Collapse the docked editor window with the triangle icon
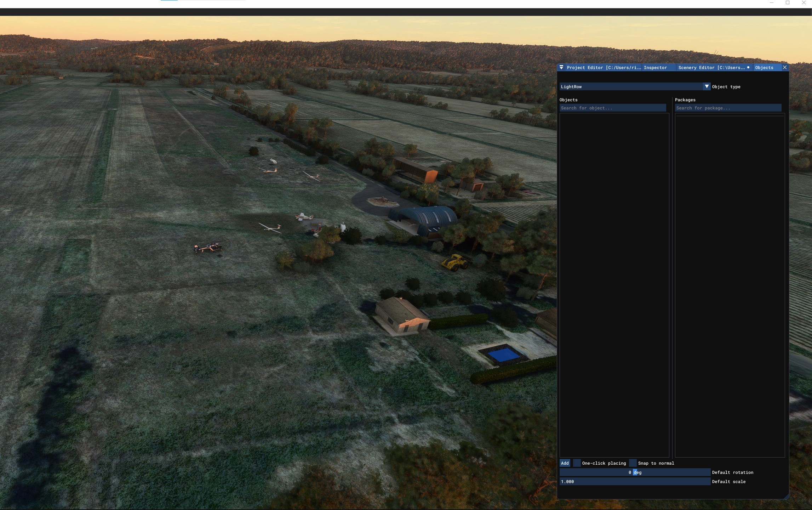This screenshot has height=510, width=812. [x=561, y=67]
